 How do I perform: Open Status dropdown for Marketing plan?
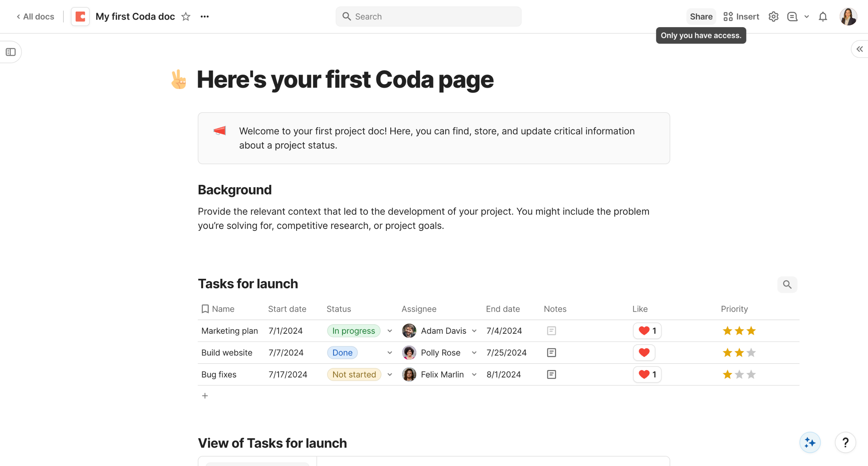[390, 331]
